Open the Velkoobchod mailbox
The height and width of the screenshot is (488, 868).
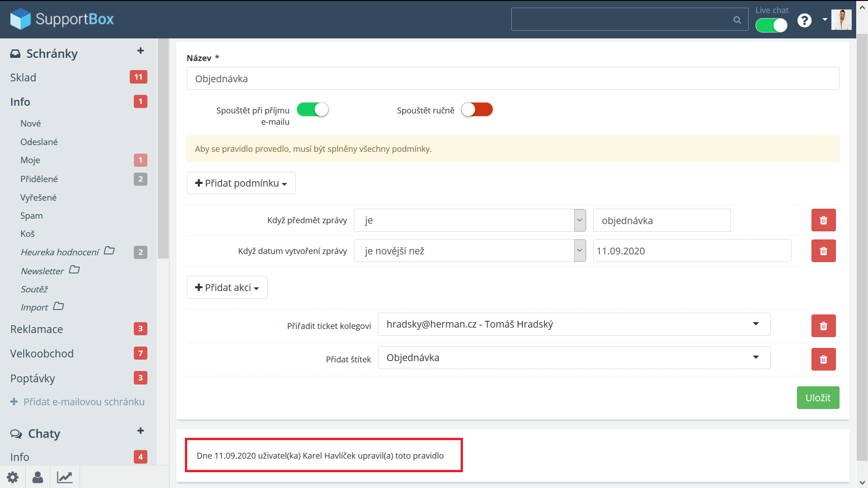pyautogui.click(x=42, y=353)
